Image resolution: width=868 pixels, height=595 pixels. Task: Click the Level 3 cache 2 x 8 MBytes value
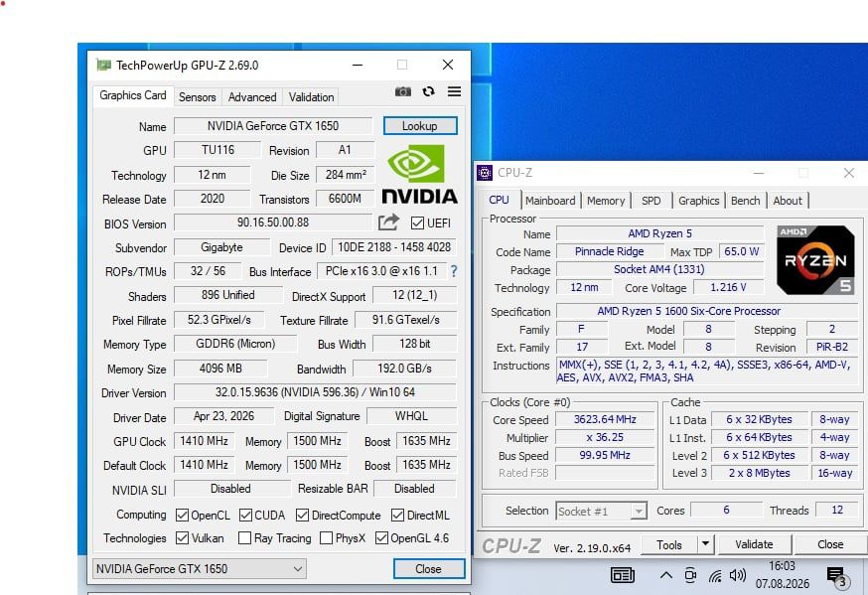tap(759, 473)
